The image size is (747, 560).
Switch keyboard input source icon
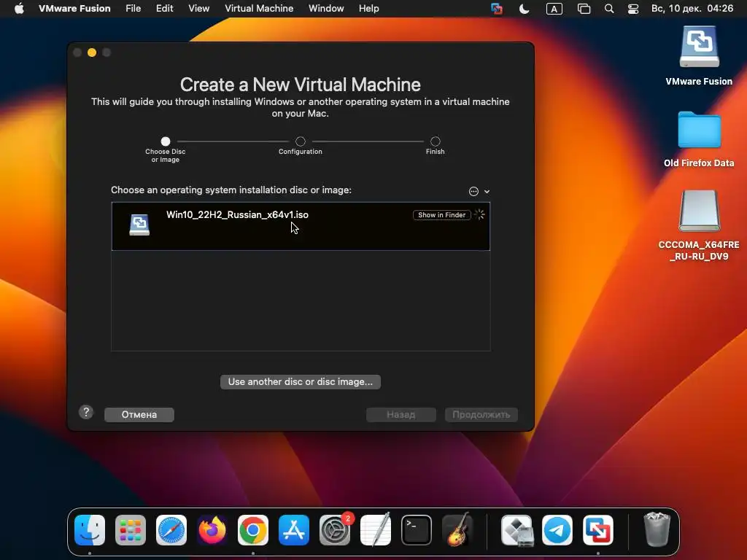coord(554,9)
